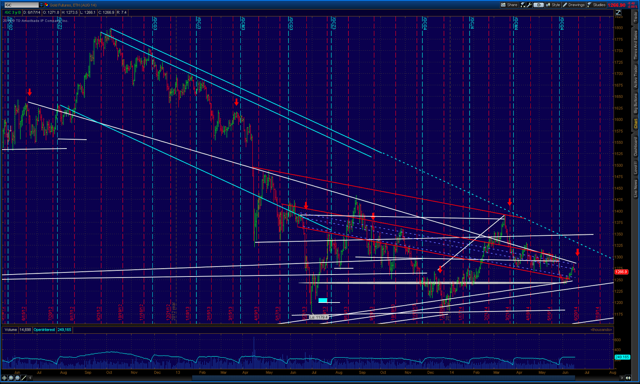Click chart maximize icon at top right
Screen dimensions: 640x384
click(618, 12)
